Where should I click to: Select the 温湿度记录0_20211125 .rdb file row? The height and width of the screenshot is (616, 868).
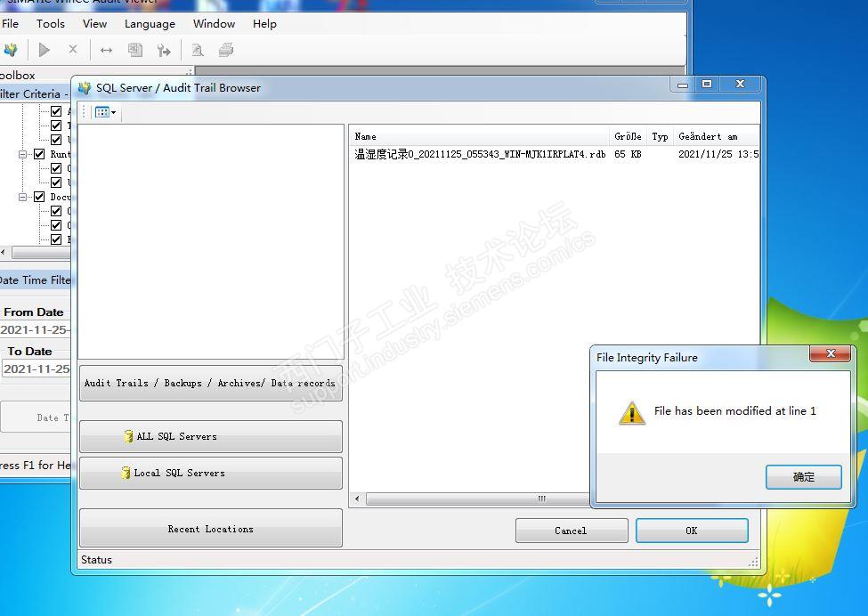coord(554,154)
